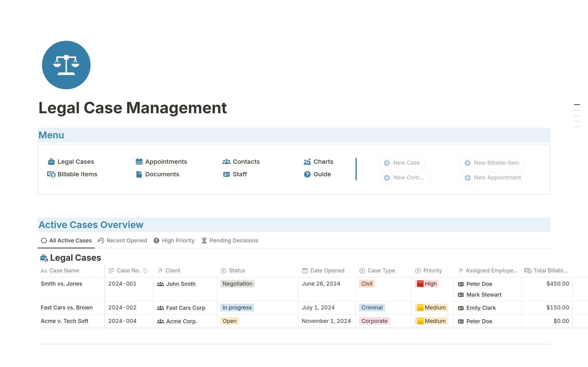This screenshot has height=367, width=588.
Task: Click the people icon beside John Smith
Action: [160, 284]
